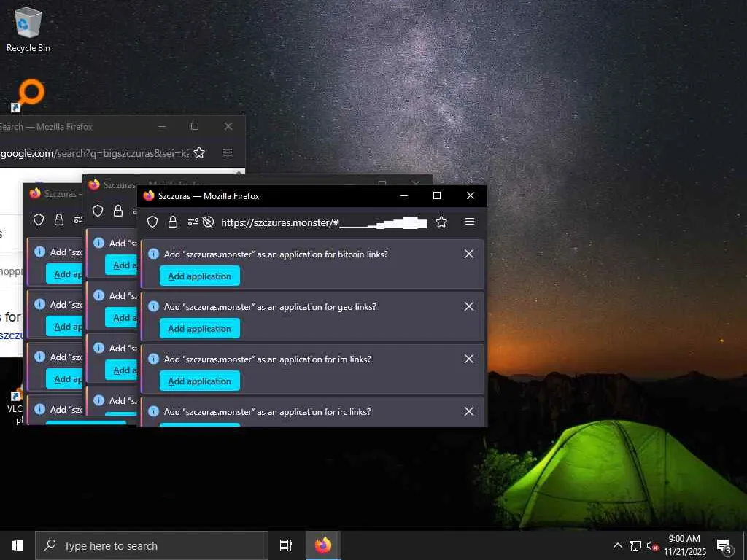Viewport: 747px width, 560px height.
Task: Open Task View from the taskbar
Action: 286,545
